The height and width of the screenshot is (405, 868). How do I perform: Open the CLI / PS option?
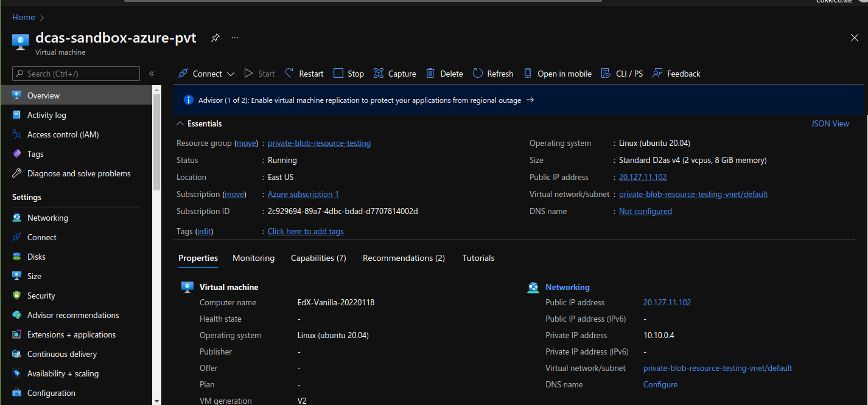621,74
